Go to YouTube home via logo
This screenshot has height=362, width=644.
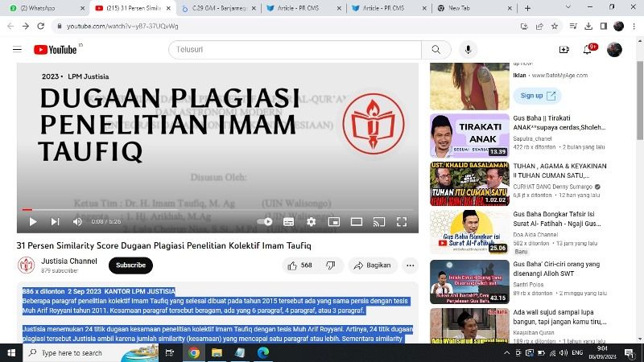point(56,50)
